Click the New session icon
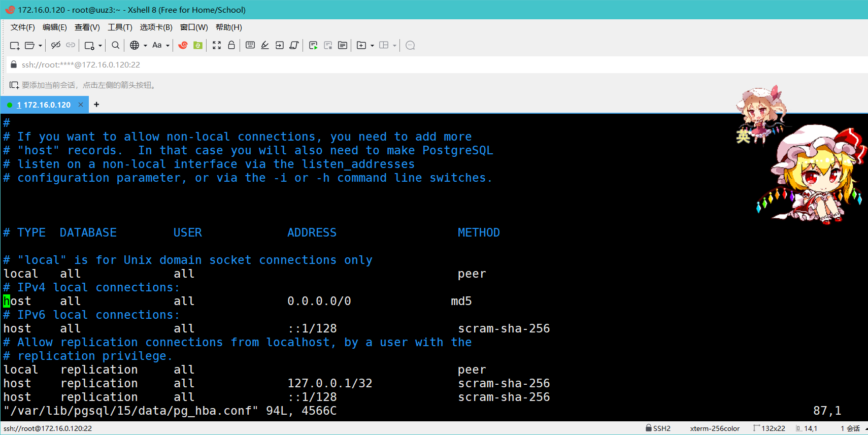 [15, 46]
